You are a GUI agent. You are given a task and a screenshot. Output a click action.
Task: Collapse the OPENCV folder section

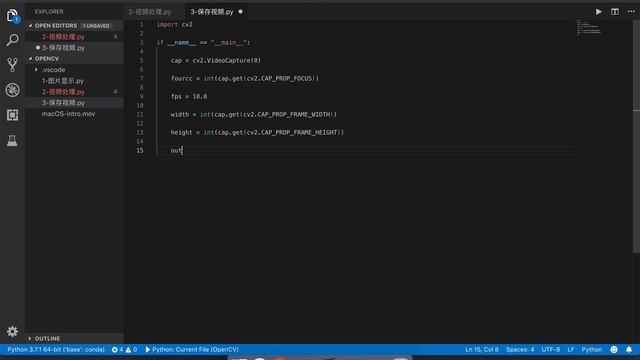pos(75,59)
